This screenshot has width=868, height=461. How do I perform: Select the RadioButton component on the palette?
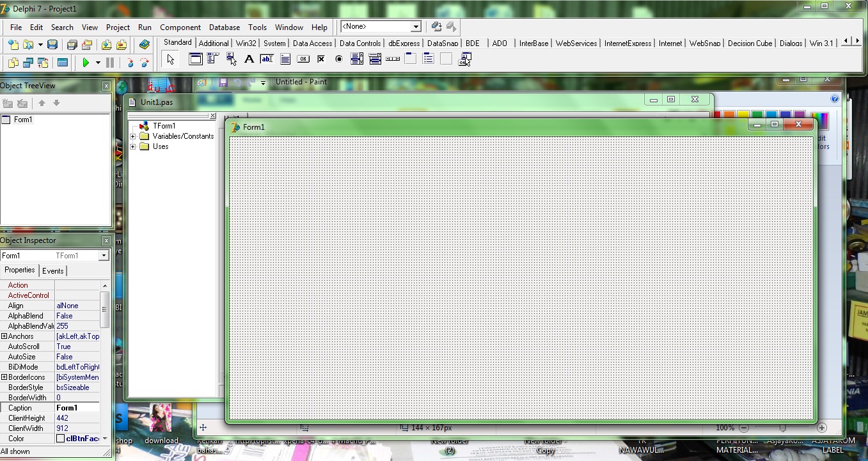pyautogui.click(x=338, y=58)
